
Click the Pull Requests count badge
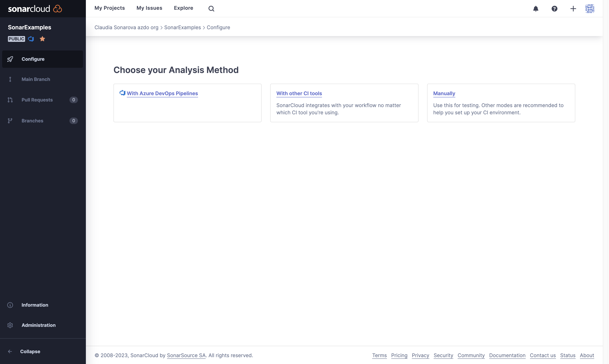coord(74,100)
